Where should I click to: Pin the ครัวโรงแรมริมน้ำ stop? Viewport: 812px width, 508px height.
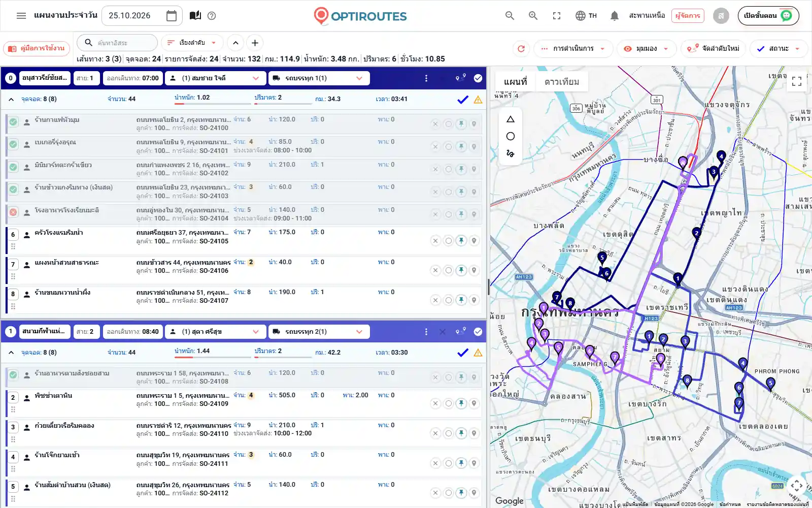click(x=461, y=241)
